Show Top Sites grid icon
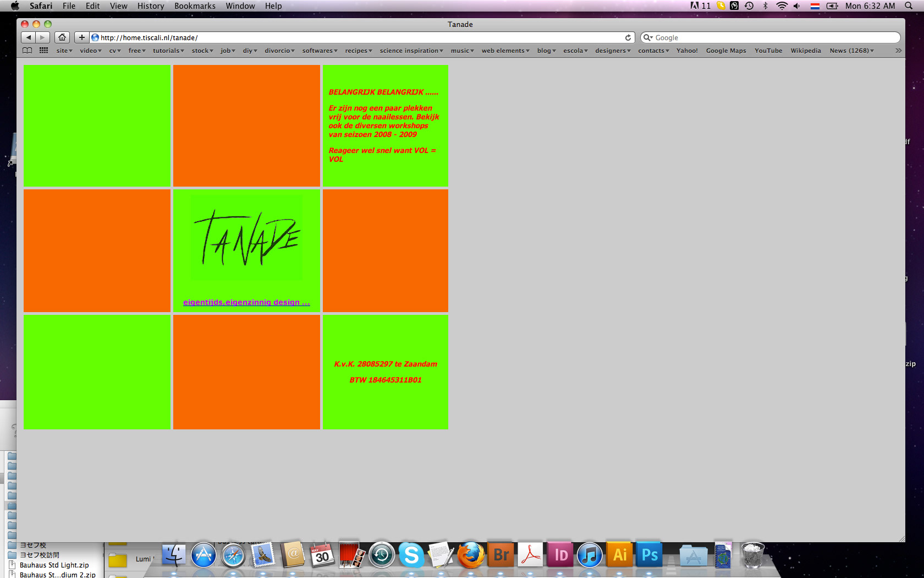 click(x=44, y=51)
